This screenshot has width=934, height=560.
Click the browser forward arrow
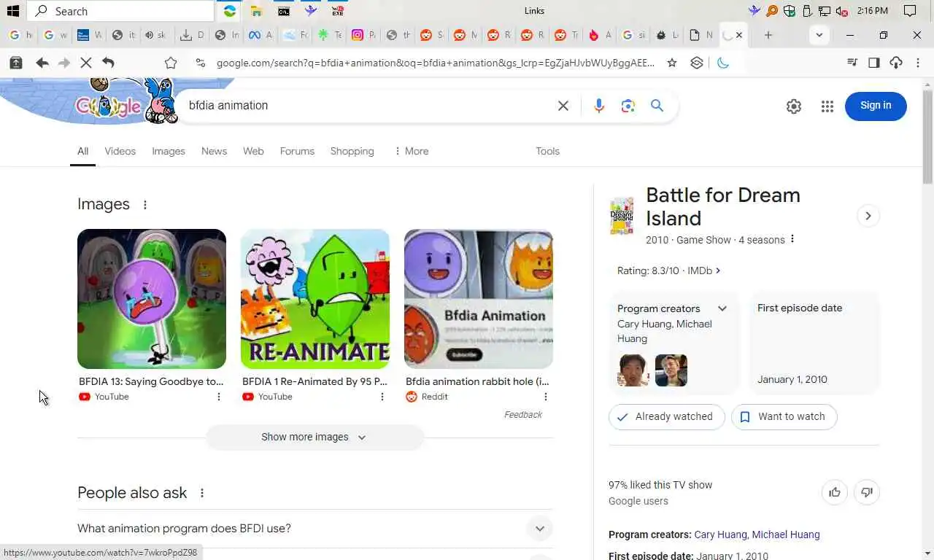[x=64, y=63]
